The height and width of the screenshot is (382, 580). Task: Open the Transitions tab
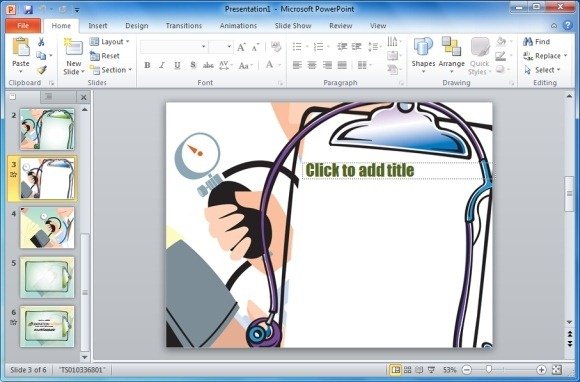tap(184, 26)
